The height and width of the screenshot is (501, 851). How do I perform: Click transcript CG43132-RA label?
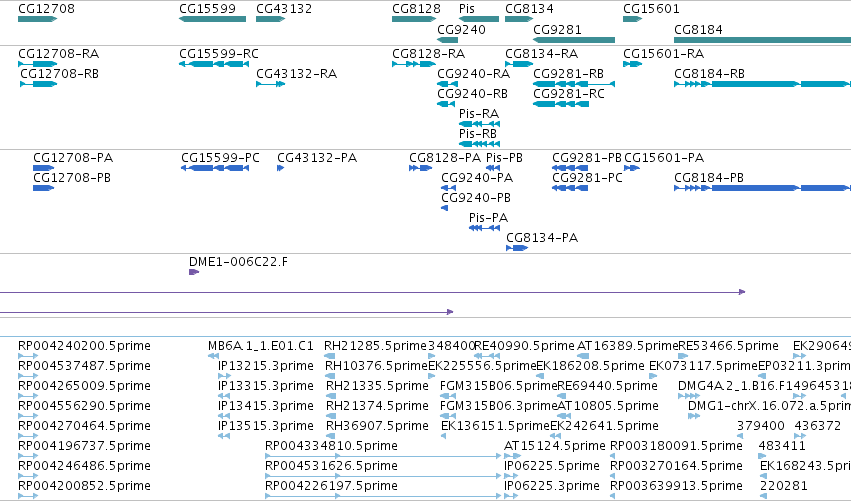click(x=296, y=74)
